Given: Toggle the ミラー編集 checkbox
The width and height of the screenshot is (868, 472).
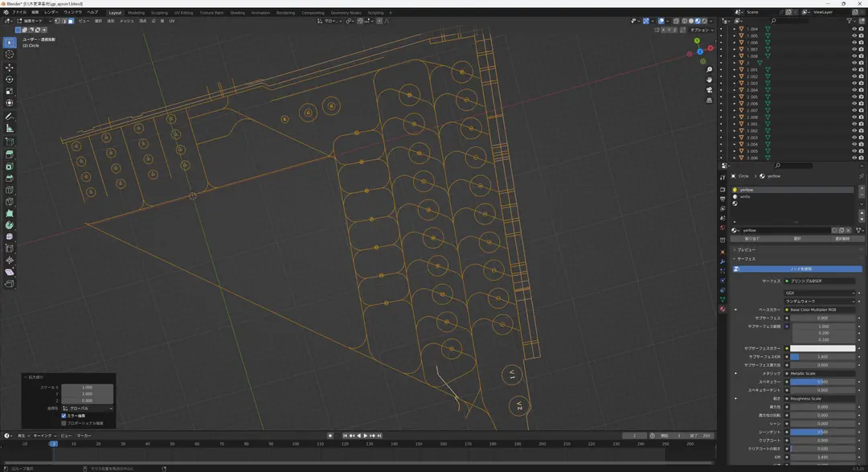Looking at the screenshot, I should coord(63,416).
